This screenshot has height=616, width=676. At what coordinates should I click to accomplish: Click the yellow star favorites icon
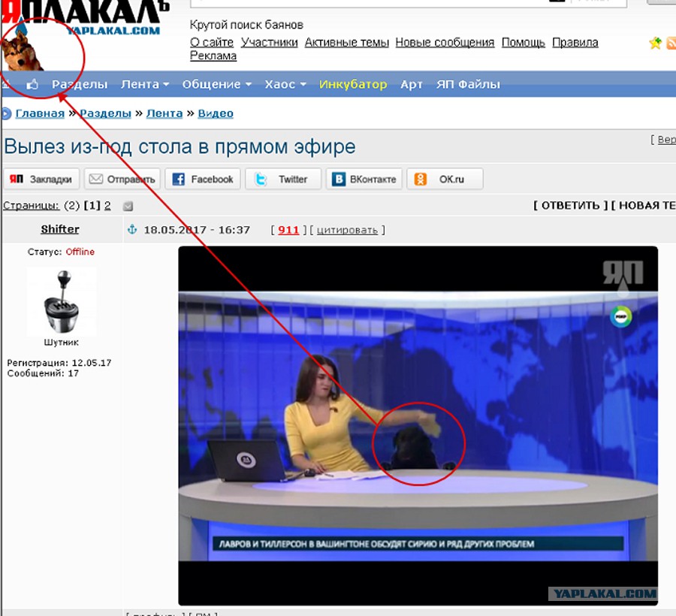point(655,43)
